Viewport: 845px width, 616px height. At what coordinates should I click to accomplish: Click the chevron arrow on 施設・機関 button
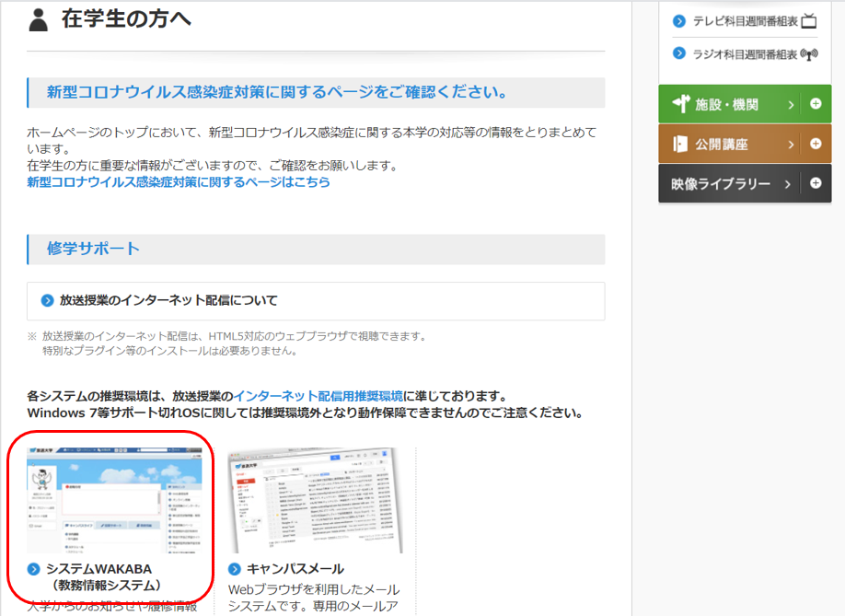click(791, 105)
